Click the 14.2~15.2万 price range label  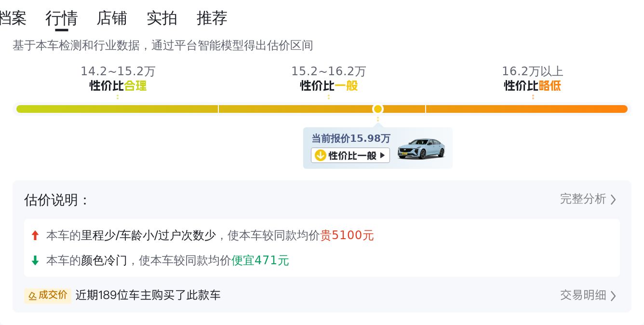tap(118, 71)
